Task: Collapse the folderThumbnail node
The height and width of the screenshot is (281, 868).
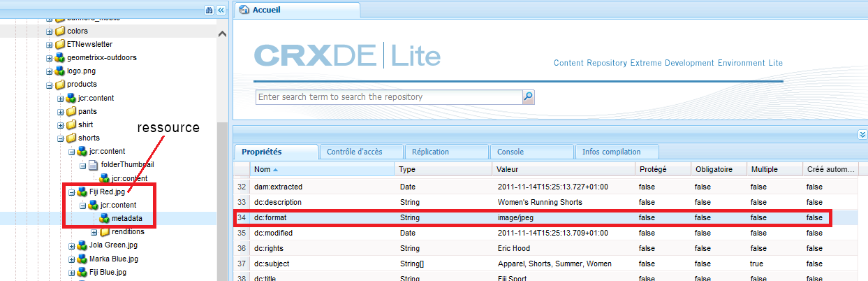Action: pyautogui.click(x=83, y=165)
